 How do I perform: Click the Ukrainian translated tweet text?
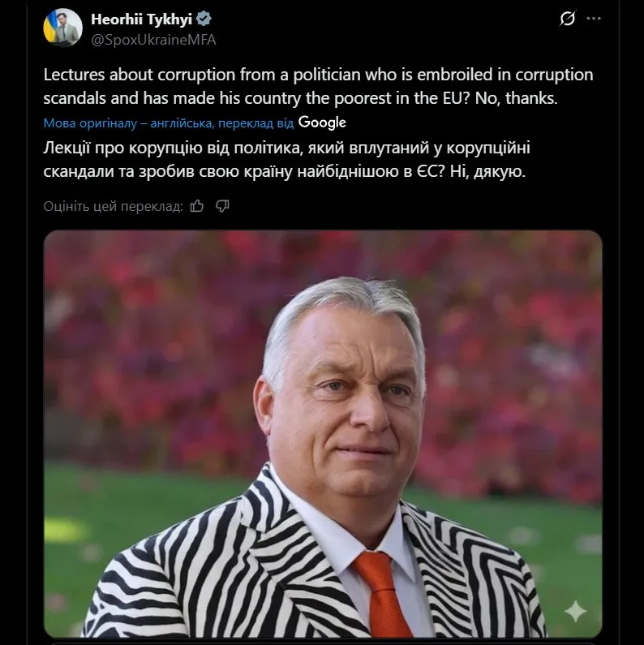pyautogui.click(x=284, y=161)
